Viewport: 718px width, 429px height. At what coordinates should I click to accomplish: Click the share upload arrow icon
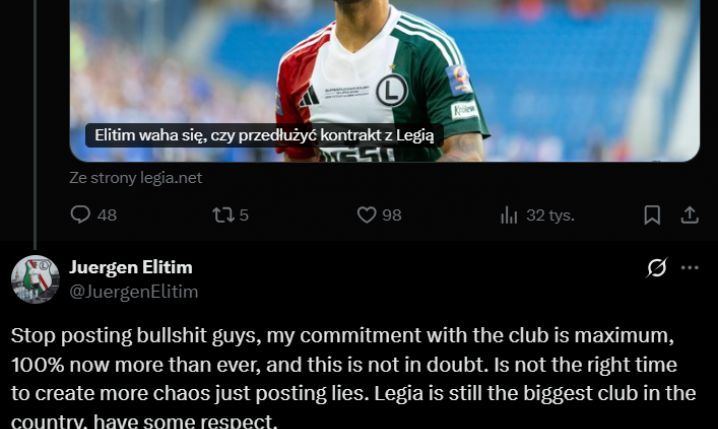690,215
